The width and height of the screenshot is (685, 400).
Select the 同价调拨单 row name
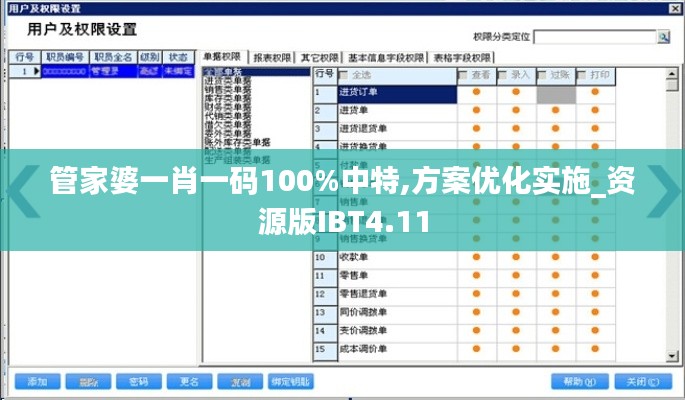point(397,315)
